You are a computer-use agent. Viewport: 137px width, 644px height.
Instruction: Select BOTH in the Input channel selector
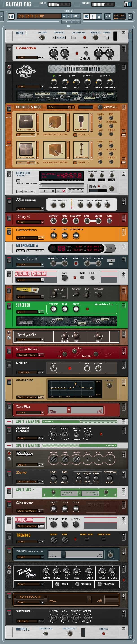pyautogui.click(x=62, y=38)
